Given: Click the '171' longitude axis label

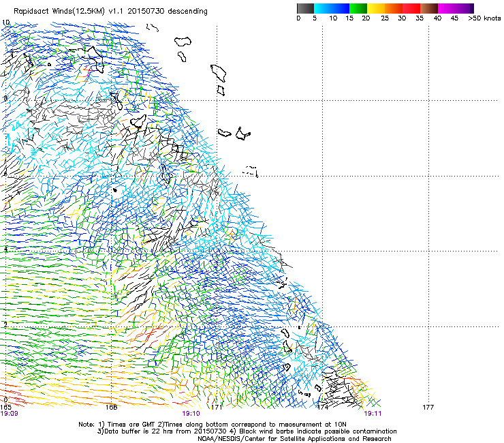Looking at the screenshot, I should click(x=217, y=408).
